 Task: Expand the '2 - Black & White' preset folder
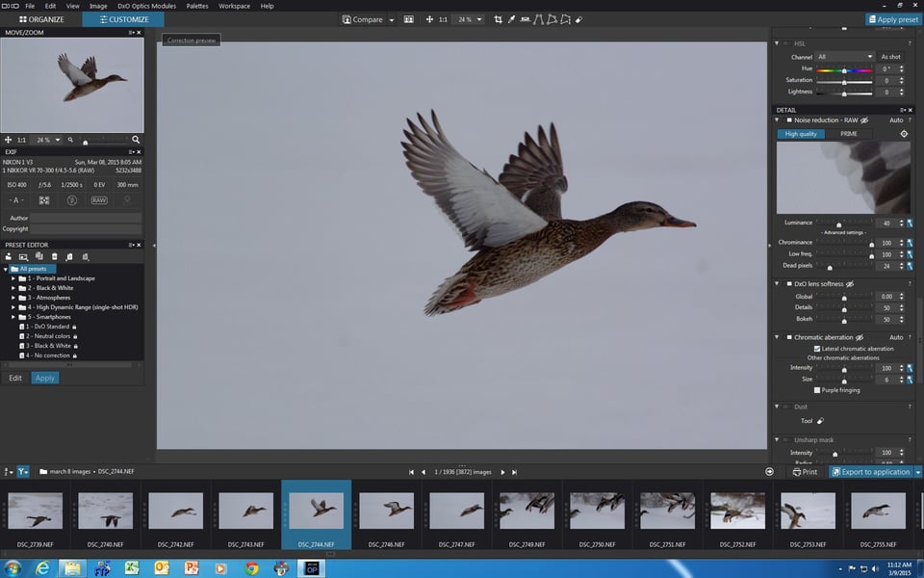pyautogui.click(x=13, y=288)
